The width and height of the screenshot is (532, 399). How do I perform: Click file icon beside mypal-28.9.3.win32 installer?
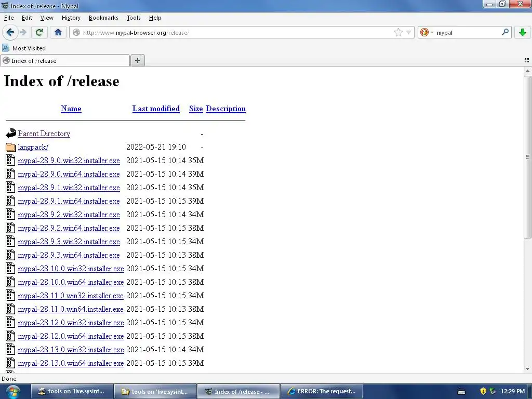coord(10,241)
